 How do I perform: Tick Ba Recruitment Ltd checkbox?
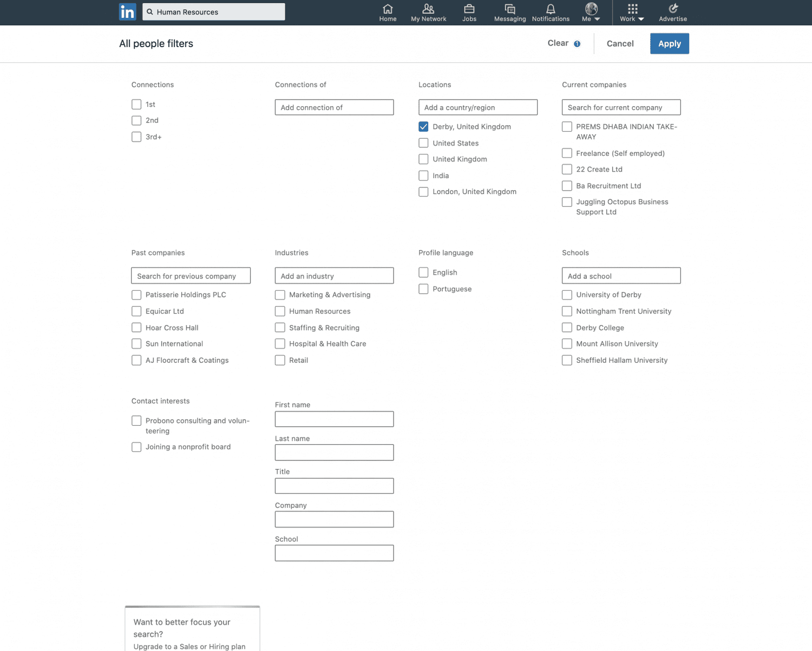567,186
